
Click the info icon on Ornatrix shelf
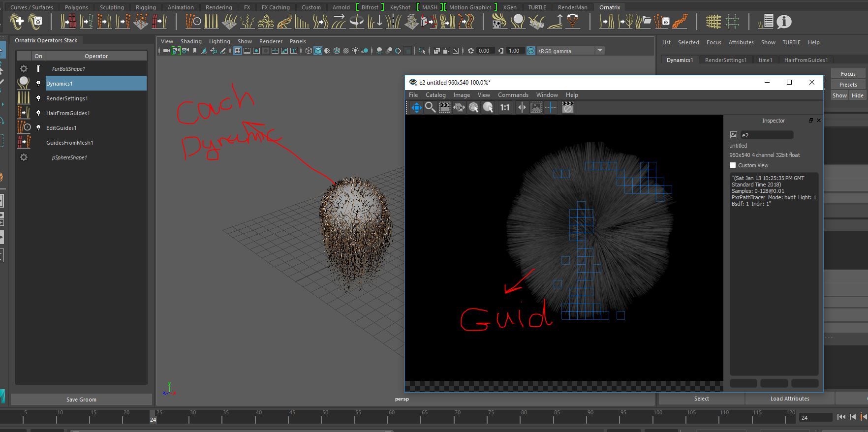pyautogui.click(x=784, y=22)
